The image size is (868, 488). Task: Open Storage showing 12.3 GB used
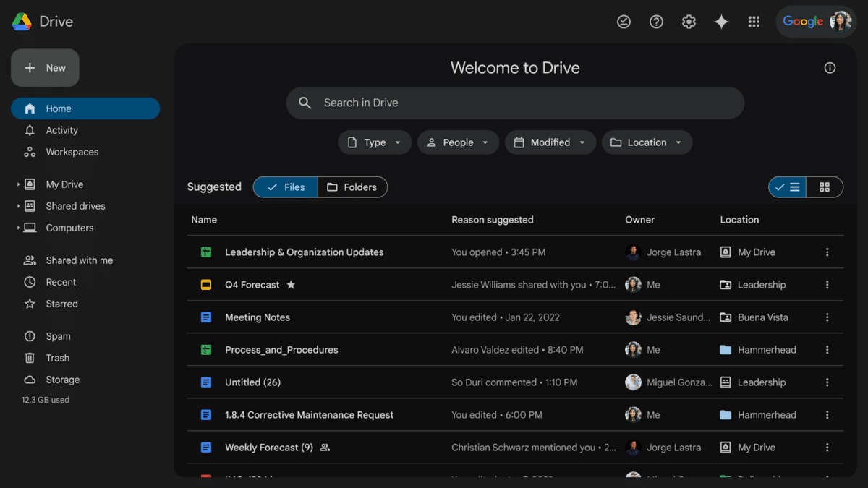point(61,380)
